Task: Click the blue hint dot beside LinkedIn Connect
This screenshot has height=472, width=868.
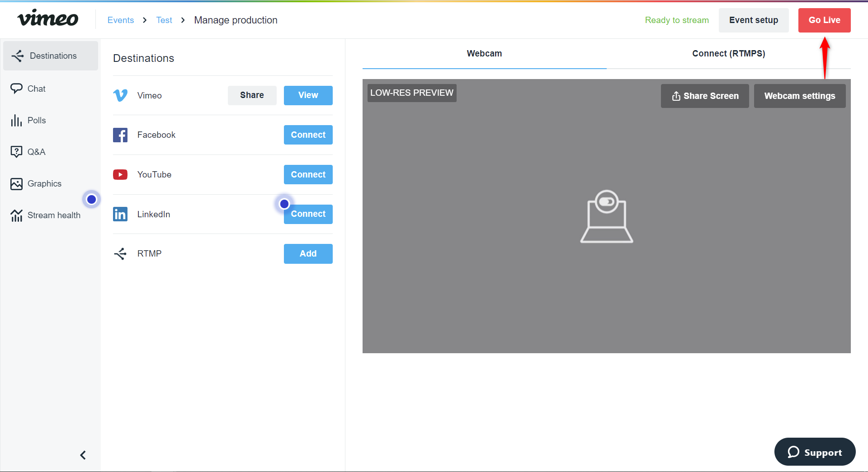Action: (x=284, y=204)
